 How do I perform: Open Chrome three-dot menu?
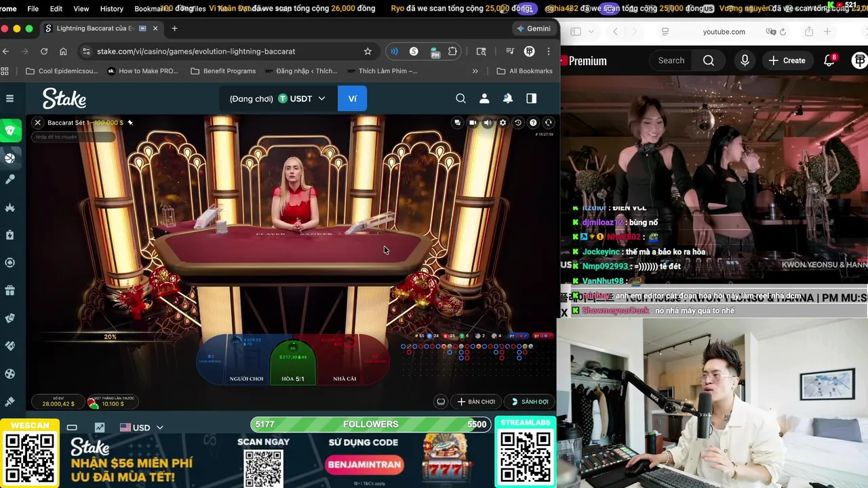coord(549,52)
